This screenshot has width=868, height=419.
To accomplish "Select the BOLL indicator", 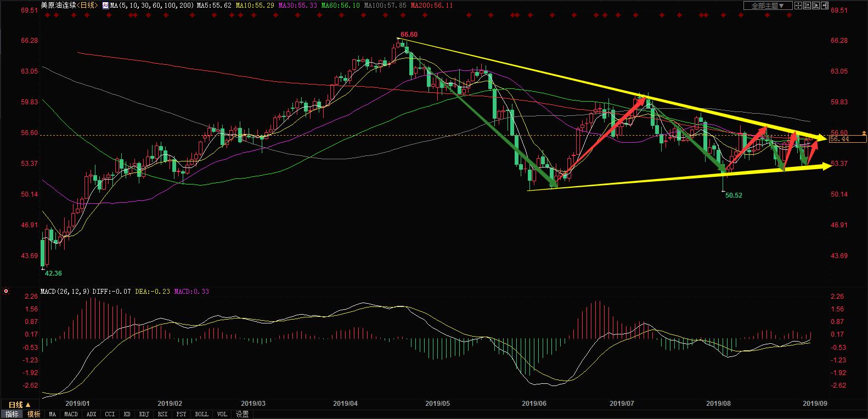I will (201, 414).
